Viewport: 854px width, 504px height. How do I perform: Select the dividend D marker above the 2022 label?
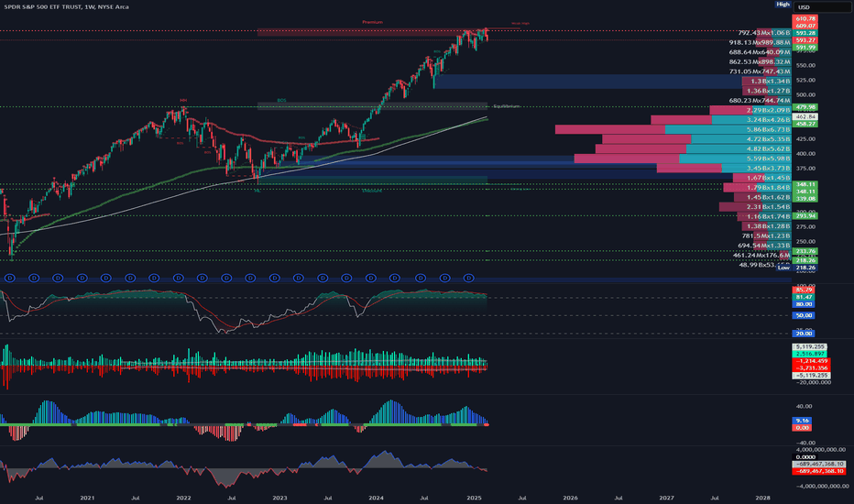pos(178,278)
